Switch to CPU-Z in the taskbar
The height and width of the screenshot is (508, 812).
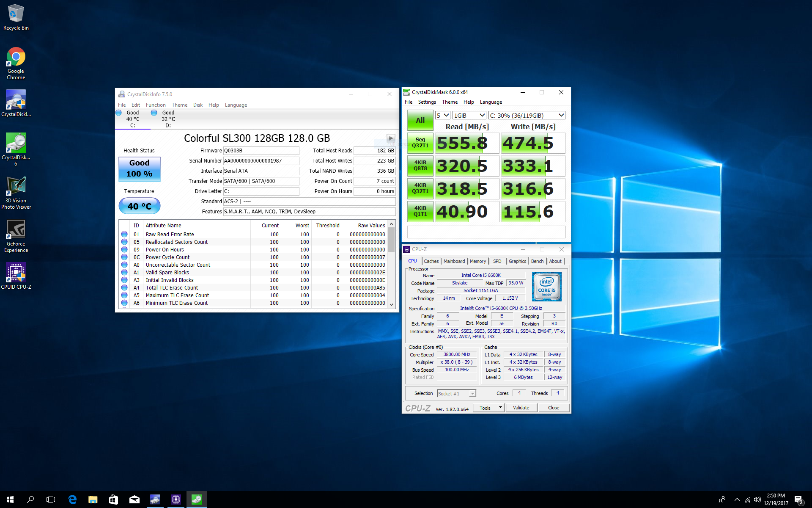pos(176,500)
